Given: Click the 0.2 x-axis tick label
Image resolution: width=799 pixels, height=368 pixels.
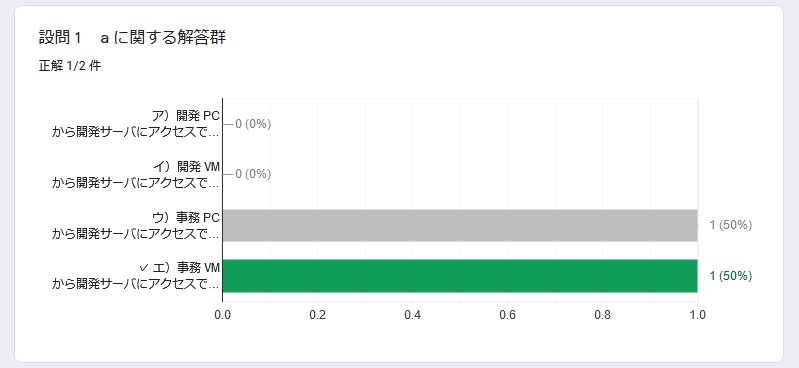Looking at the screenshot, I should [x=317, y=315].
